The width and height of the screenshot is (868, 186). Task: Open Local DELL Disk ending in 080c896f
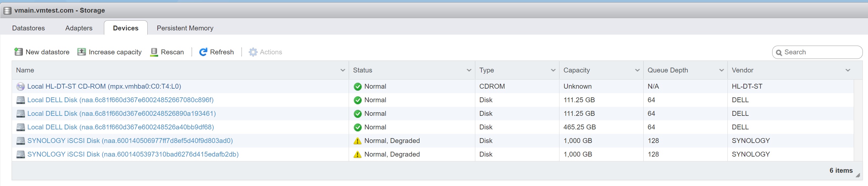tap(120, 100)
